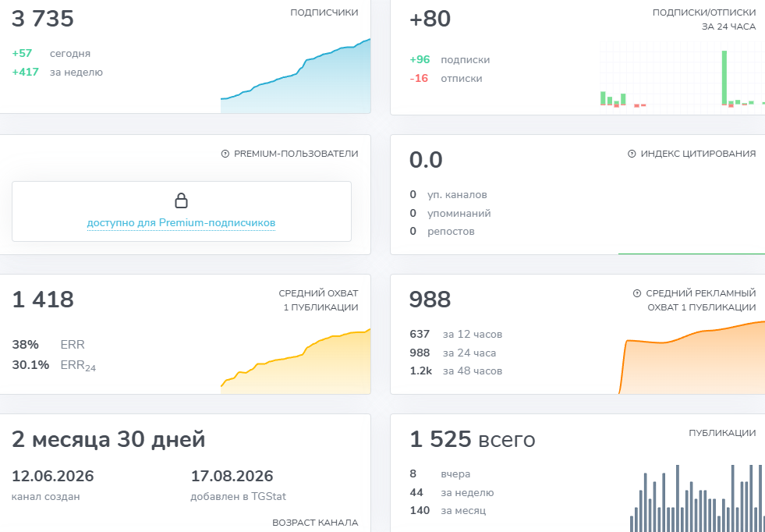765x532 pixels.
Task: Click the "СРЕДНИЙ ОХВАТ 1 ПУБЛИКАЦИИ" label
Action: click(x=319, y=300)
